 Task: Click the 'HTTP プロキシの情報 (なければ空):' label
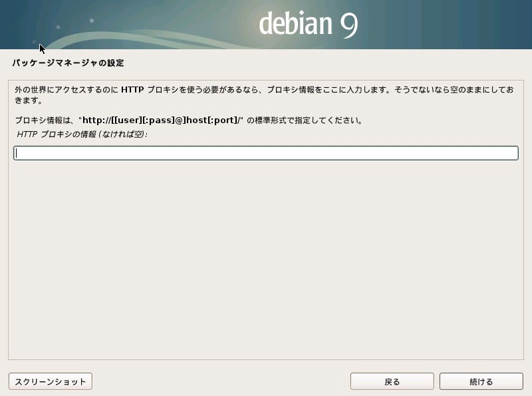(x=82, y=134)
